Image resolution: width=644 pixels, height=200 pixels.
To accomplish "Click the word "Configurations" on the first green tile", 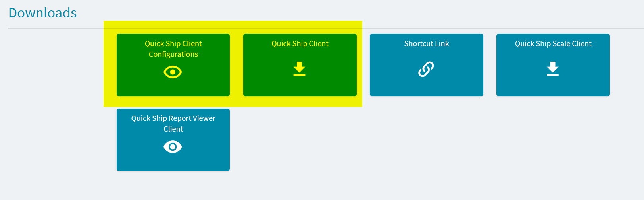I will (173, 54).
